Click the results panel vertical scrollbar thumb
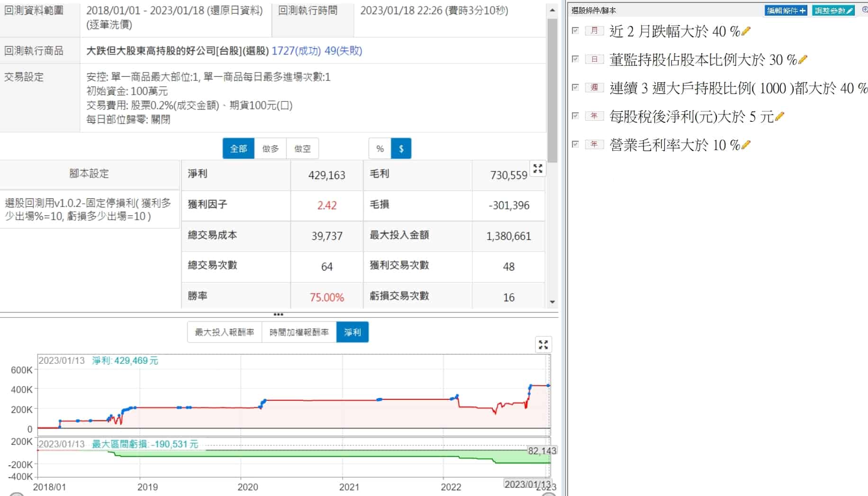 552,90
